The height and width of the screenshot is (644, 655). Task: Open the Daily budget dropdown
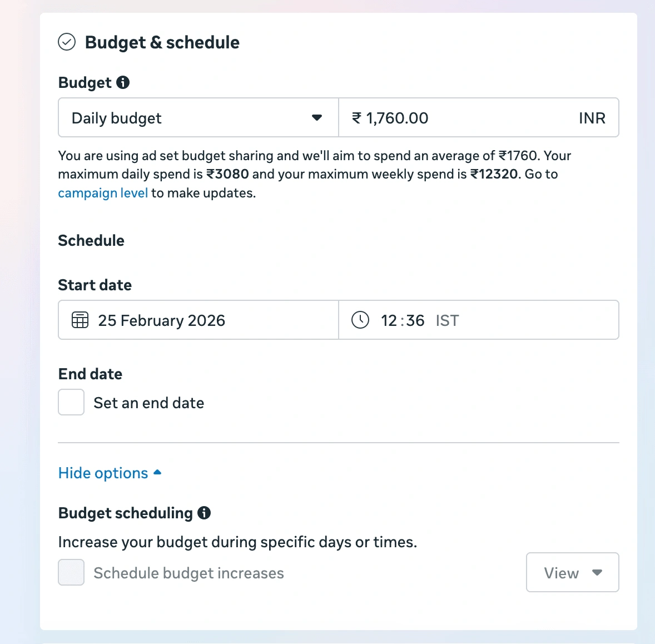click(x=197, y=117)
